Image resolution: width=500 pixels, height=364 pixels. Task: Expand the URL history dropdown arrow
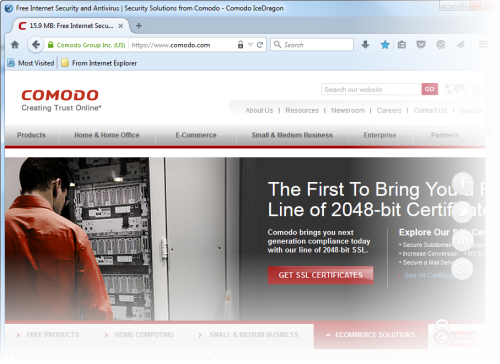click(x=250, y=45)
